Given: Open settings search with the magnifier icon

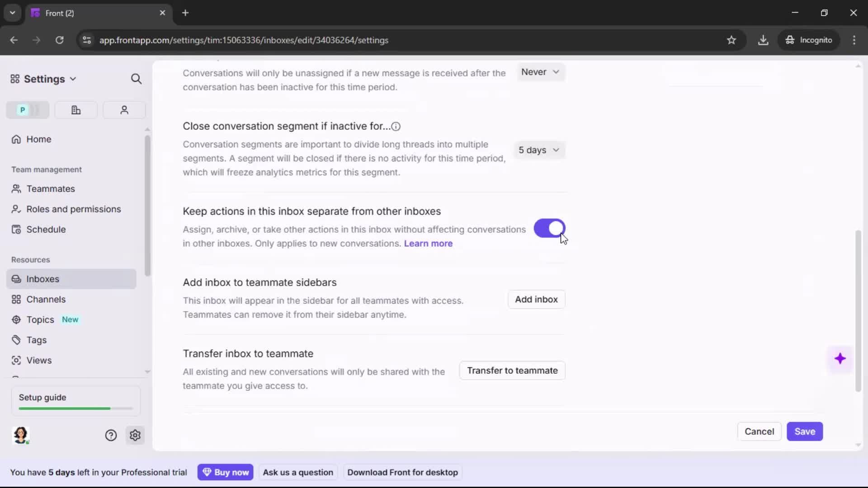Looking at the screenshot, I should (136, 79).
